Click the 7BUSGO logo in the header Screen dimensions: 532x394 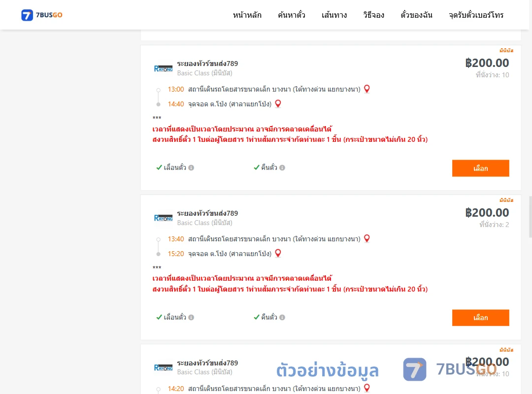(42, 15)
